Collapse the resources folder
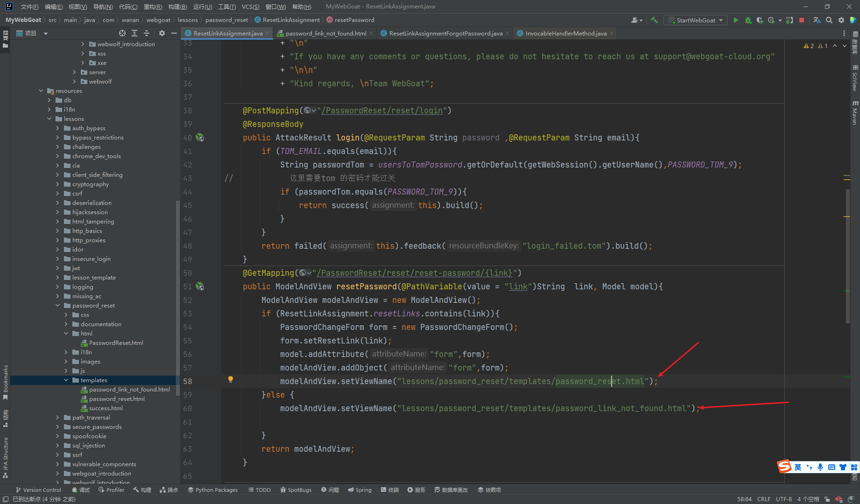Image resolution: width=860 pixels, height=504 pixels. (41, 91)
